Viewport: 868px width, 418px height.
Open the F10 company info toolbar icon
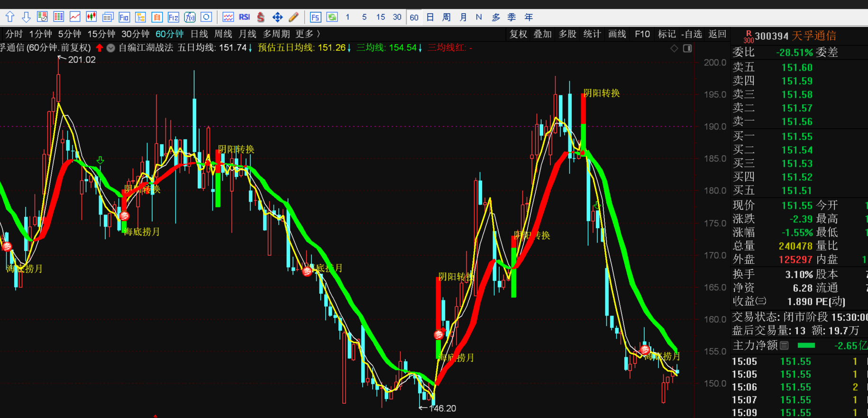tap(124, 17)
